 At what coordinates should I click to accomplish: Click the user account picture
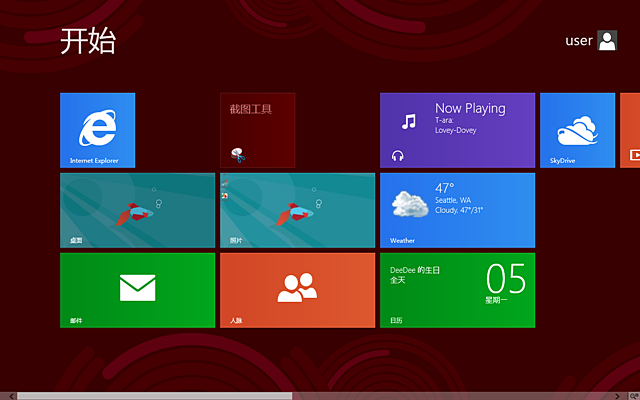click(607, 40)
